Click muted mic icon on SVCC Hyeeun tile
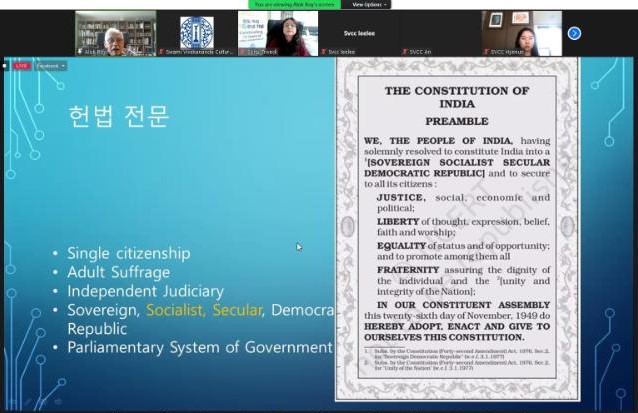 (x=485, y=51)
